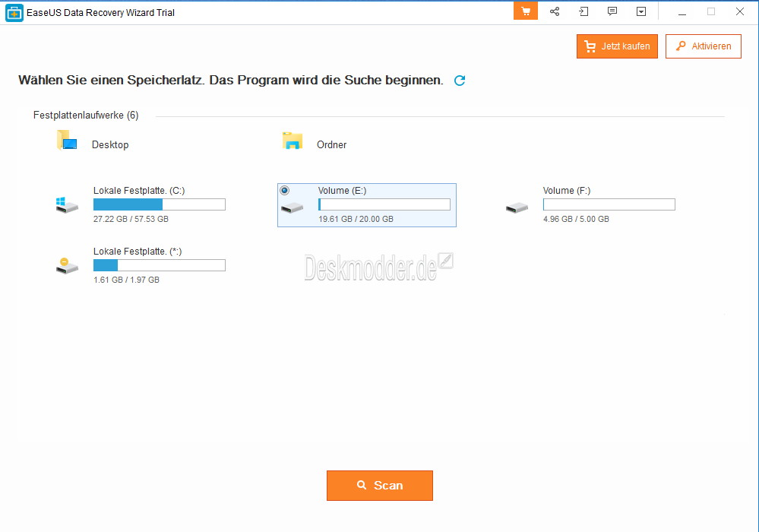759x532 pixels.
Task: Click the 1.61 GB / 1.97 GB text
Action: coord(126,280)
